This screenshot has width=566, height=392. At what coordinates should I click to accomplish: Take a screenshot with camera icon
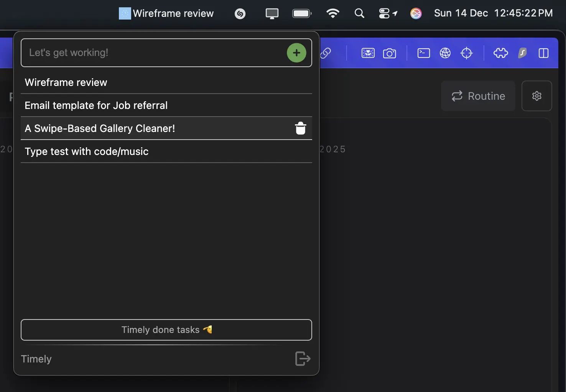click(390, 53)
